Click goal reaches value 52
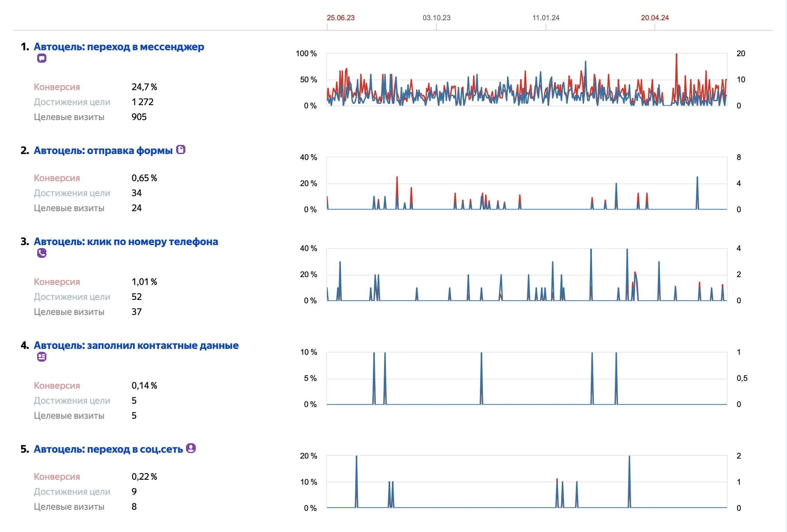787x532 pixels. coord(136,297)
